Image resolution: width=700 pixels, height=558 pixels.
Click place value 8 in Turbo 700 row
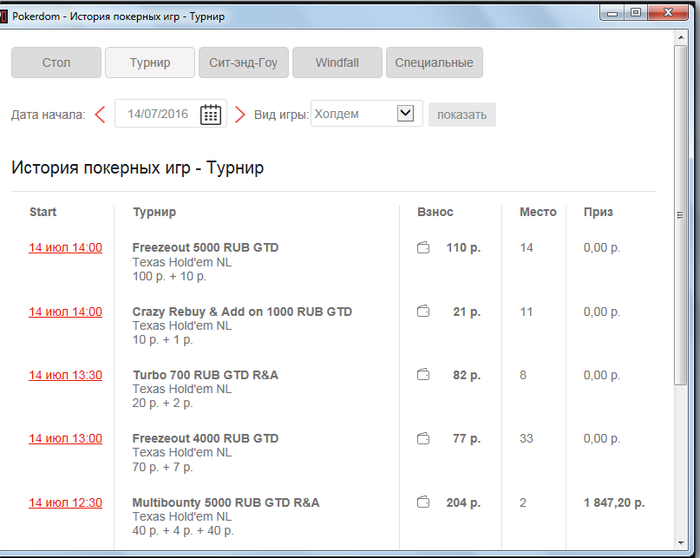[x=523, y=375]
